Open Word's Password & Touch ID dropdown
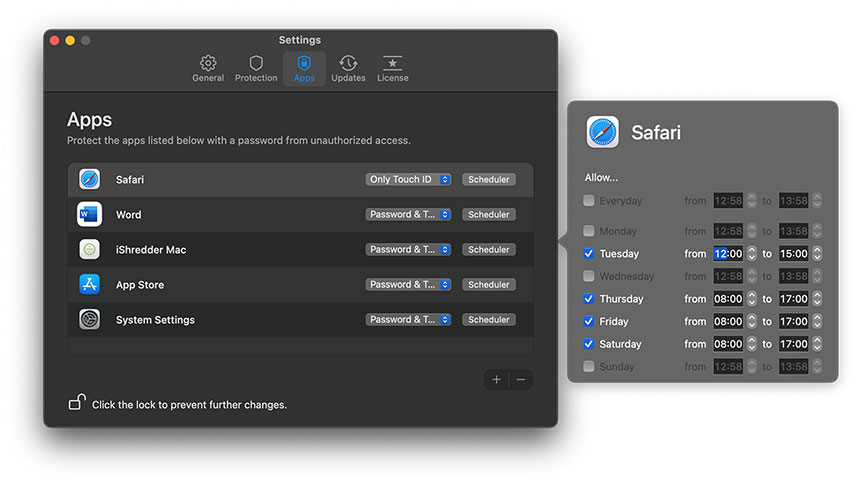Image resolution: width=866 pixels, height=485 pixels. [x=408, y=215]
